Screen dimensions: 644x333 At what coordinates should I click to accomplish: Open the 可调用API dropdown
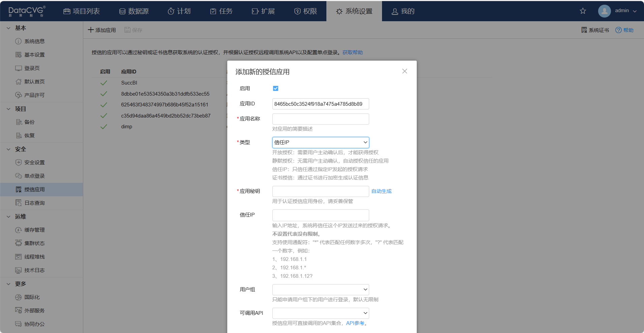pos(320,313)
